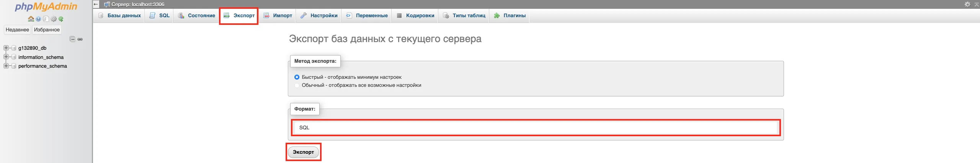Screen dimensions: 980x163
Task: Open the g132890_db database
Action: (x=32, y=48)
